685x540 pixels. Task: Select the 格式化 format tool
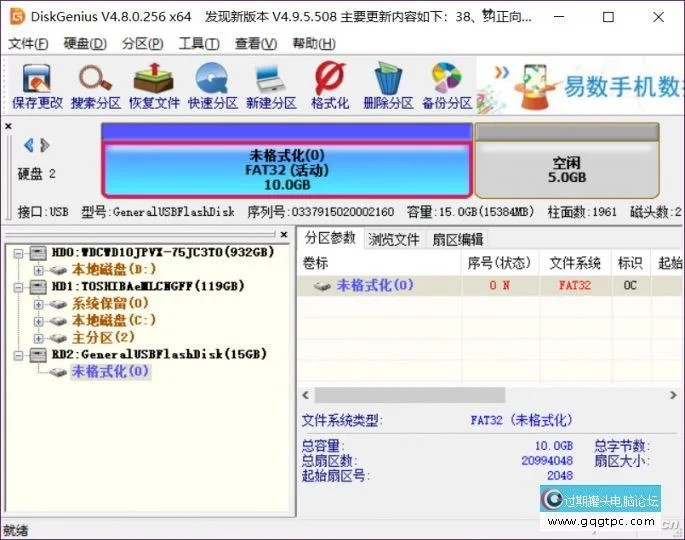tap(330, 86)
